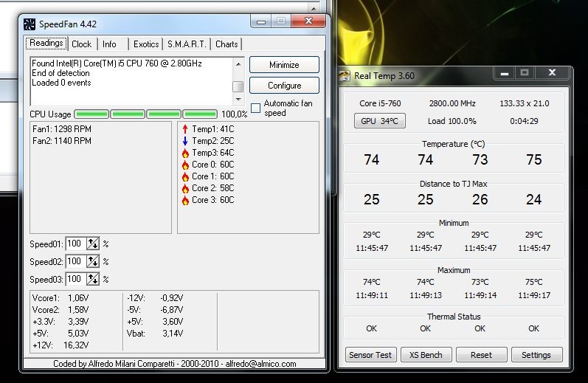Click the 'Load 100.0%' value
The image size is (588, 383).
click(452, 121)
